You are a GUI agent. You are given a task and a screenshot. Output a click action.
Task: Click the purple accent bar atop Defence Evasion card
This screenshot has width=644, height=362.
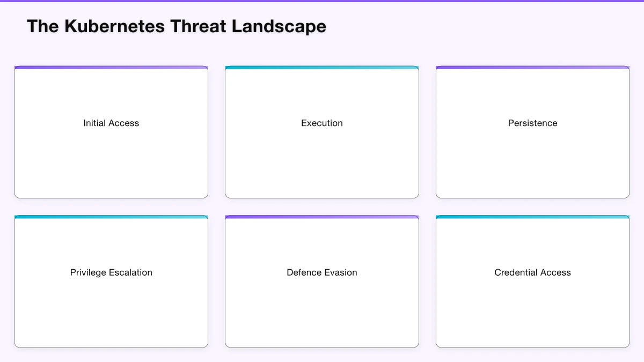321,217
